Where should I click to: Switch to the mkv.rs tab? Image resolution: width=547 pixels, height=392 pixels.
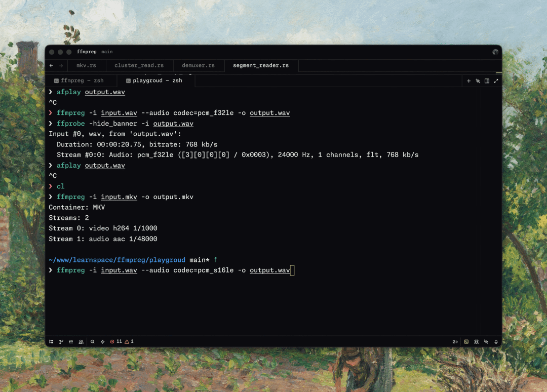87,65
